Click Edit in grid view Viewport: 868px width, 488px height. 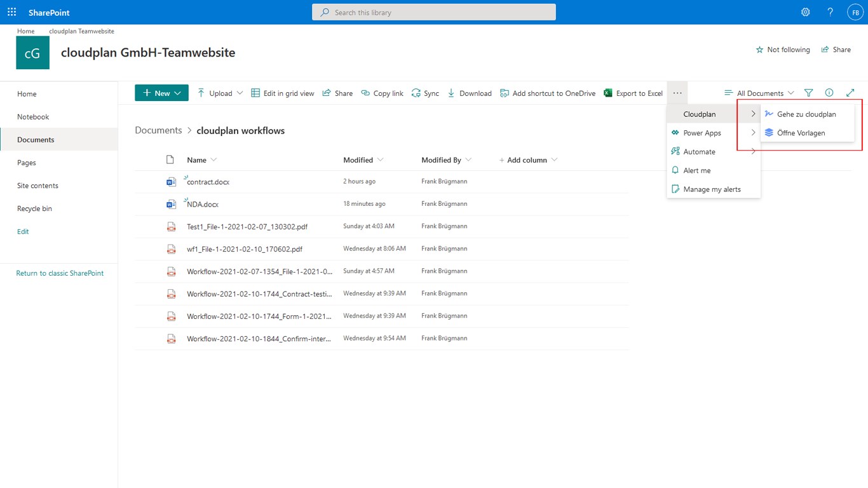coord(283,93)
